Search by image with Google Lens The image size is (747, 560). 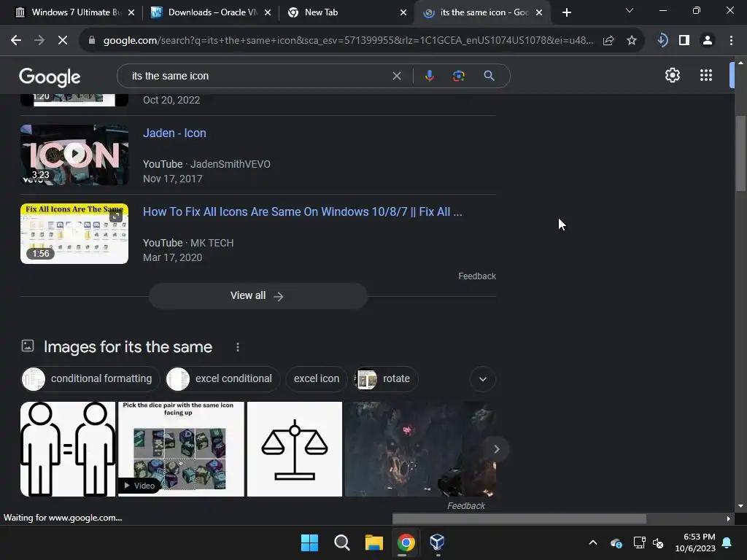(458, 76)
